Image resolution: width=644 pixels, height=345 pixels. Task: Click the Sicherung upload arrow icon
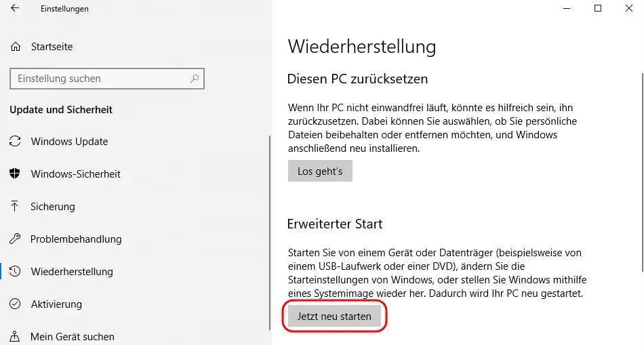pos(15,207)
